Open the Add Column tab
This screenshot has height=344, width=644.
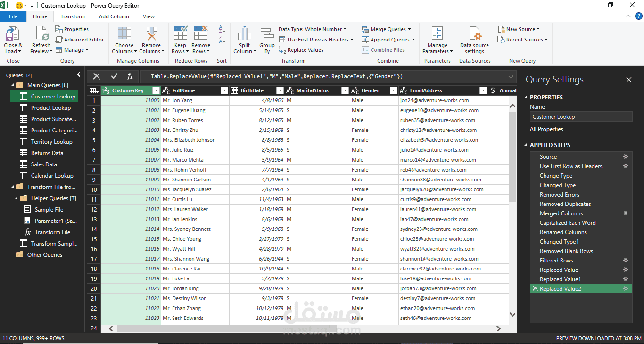[114, 16]
